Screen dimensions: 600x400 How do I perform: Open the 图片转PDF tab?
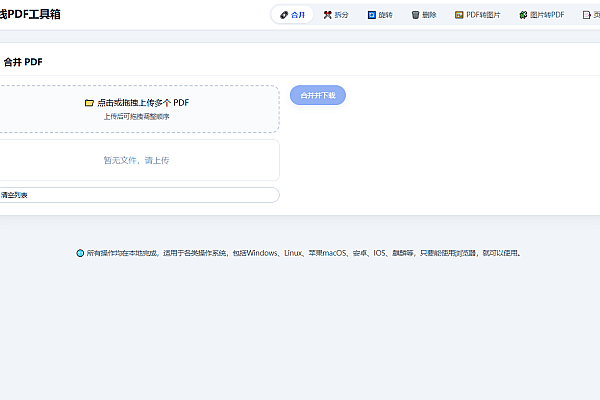coord(541,15)
